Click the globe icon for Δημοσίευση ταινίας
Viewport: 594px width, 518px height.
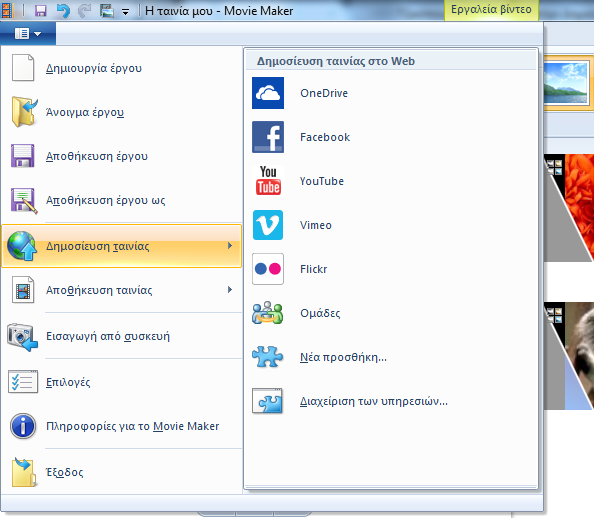pos(22,246)
